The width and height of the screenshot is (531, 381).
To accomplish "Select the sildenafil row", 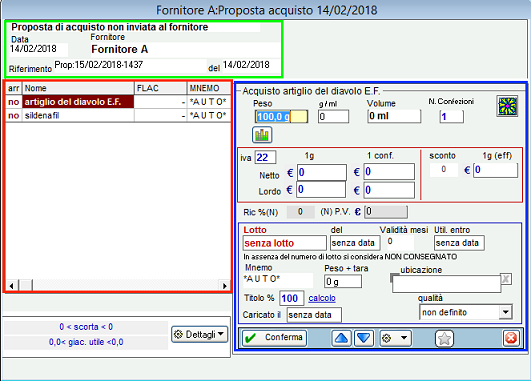I will (x=118, y=115).
